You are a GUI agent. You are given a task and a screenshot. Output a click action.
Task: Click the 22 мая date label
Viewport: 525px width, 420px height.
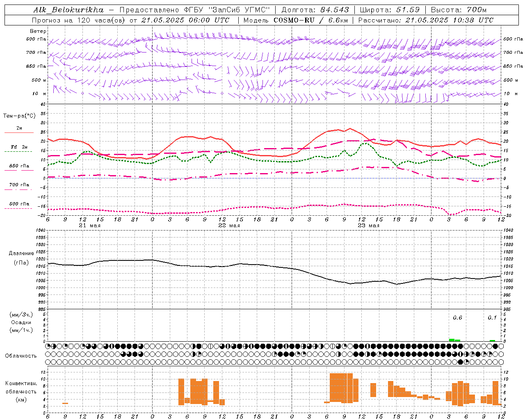(229, 226)
